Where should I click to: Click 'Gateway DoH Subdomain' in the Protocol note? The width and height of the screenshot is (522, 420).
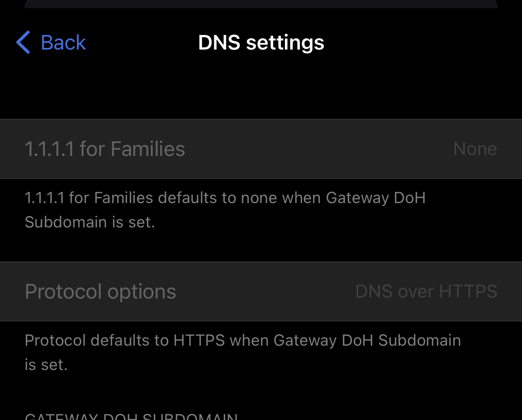click(367, 340)
